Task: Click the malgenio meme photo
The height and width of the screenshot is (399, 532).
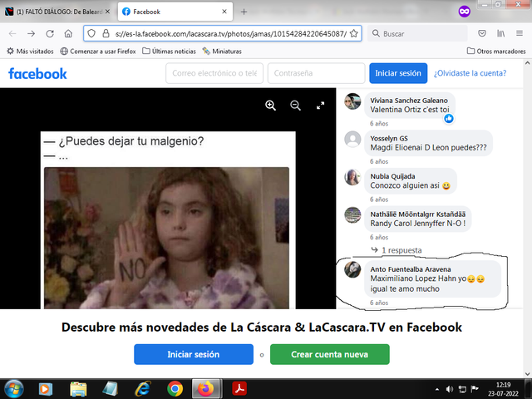Action: pos(166,238)
